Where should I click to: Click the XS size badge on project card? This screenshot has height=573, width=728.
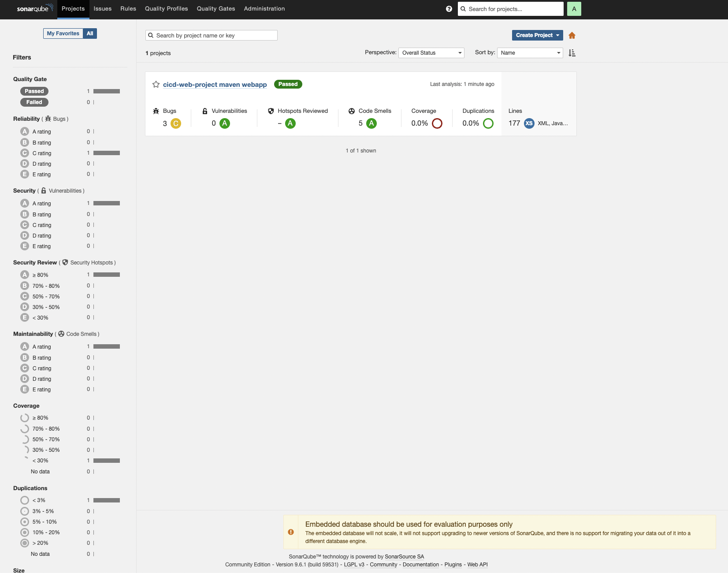point(529,123)
